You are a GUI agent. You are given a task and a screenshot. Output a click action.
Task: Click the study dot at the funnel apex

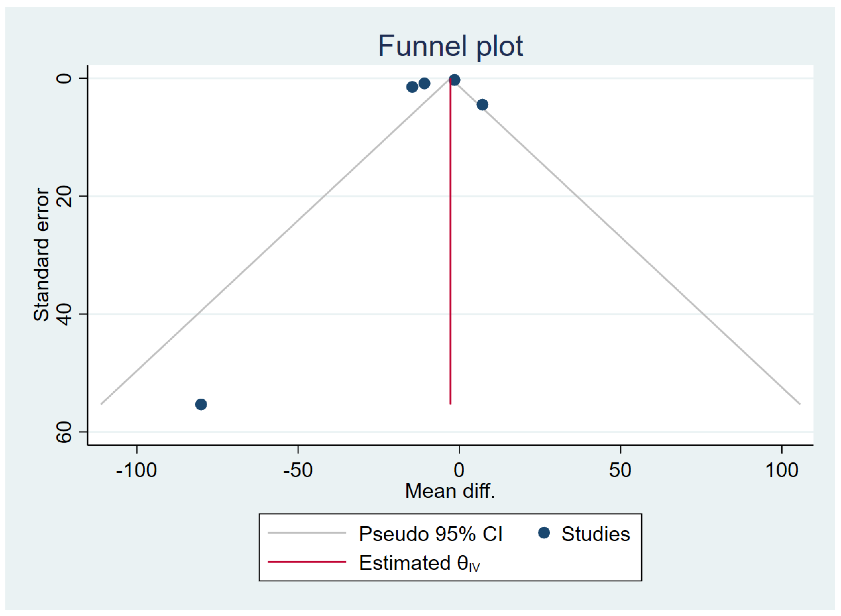[454, 80]
